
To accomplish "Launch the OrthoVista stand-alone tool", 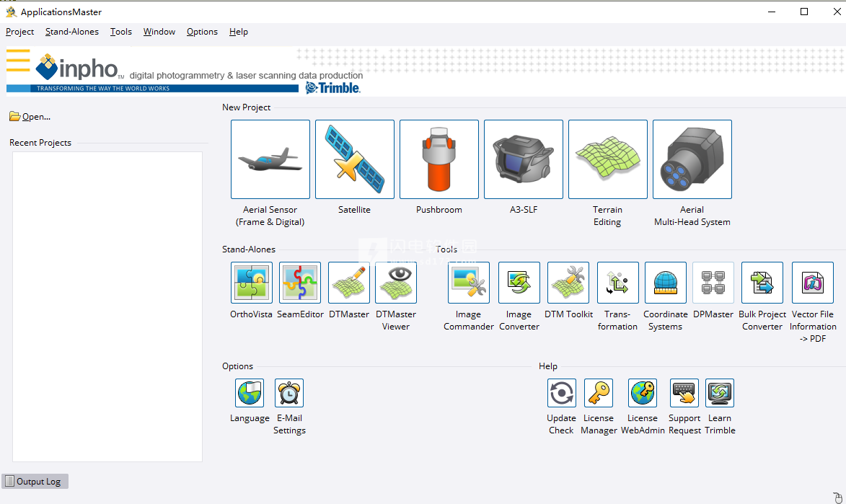I will click(251, 282).
